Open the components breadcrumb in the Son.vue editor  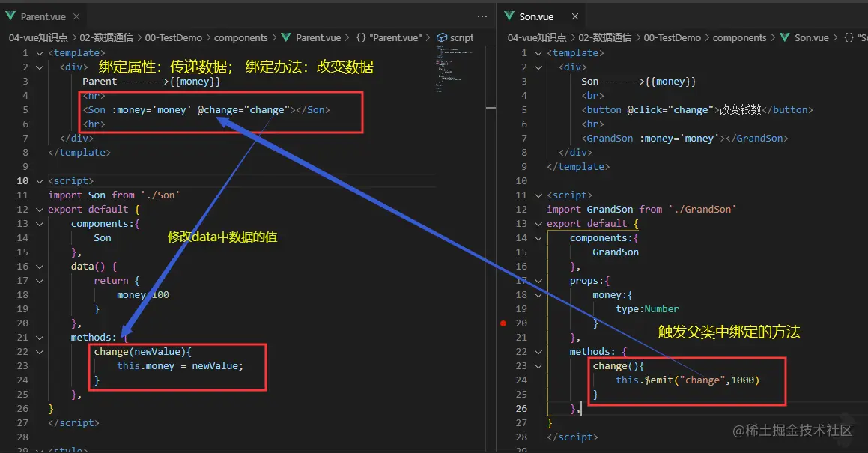point(740,37)
